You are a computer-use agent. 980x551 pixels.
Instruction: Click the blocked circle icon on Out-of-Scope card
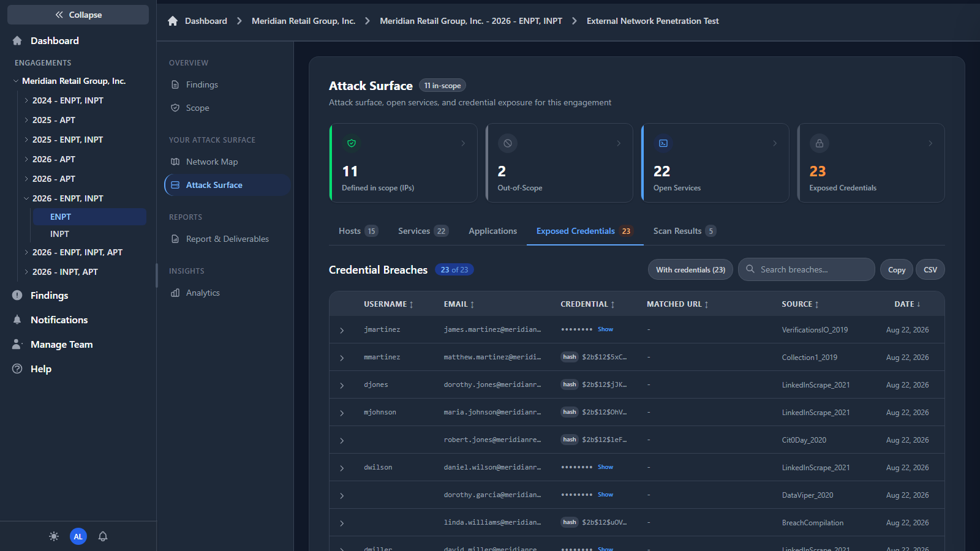[x=508, y=143]
